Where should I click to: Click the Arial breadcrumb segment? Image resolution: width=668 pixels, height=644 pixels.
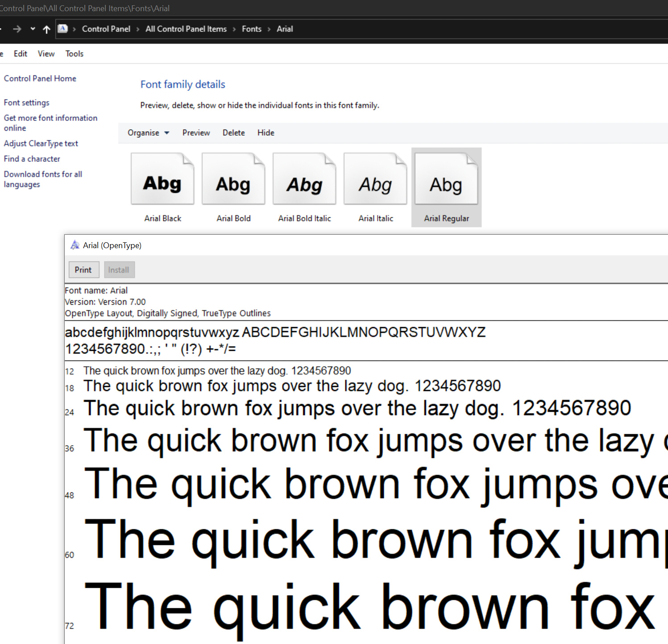coord(285,29)
